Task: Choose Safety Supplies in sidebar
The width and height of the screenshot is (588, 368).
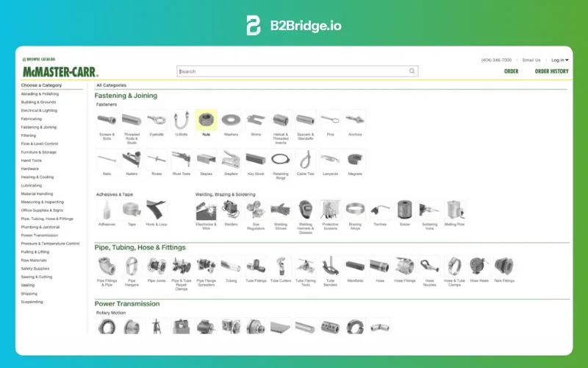Action: [x=35, y=269]
